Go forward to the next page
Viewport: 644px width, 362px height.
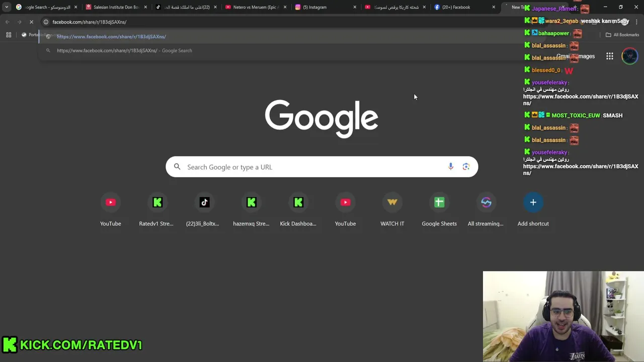tap(19, 22)
